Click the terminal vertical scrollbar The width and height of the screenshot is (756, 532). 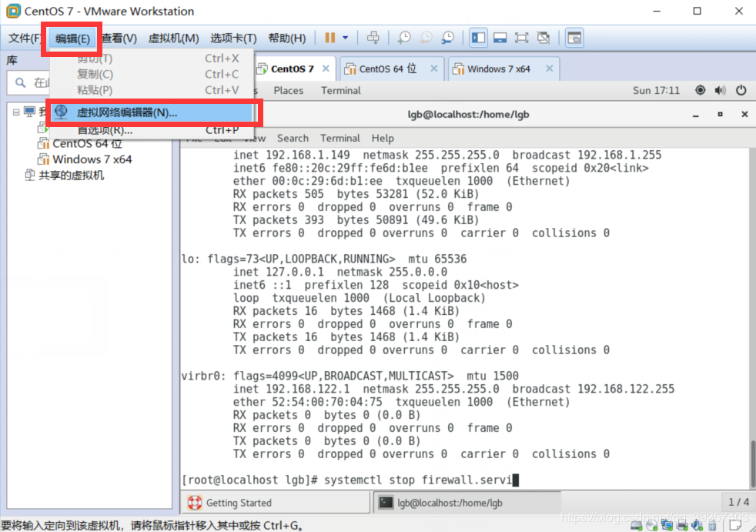click(x=752, y=464)
